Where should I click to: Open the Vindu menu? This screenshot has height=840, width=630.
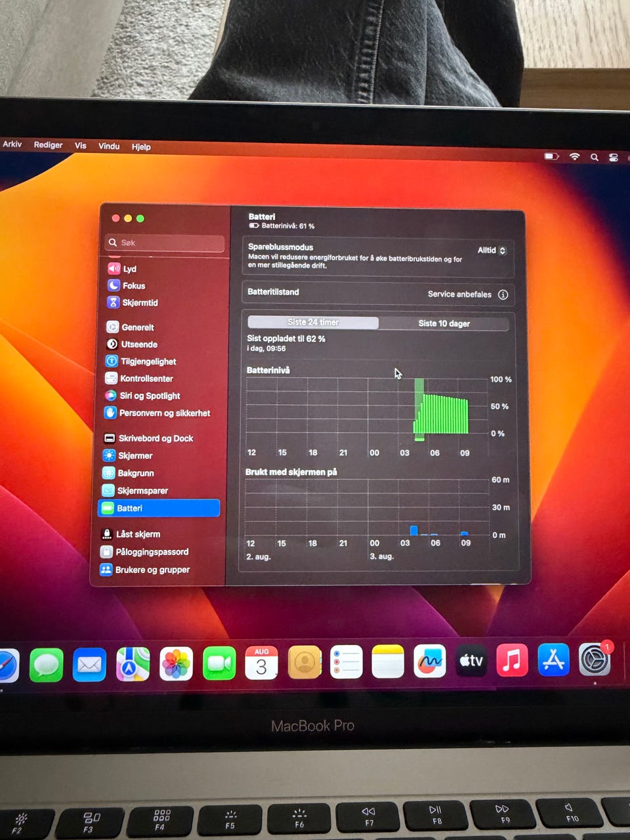pyautogui.click(x=109, y=146)
